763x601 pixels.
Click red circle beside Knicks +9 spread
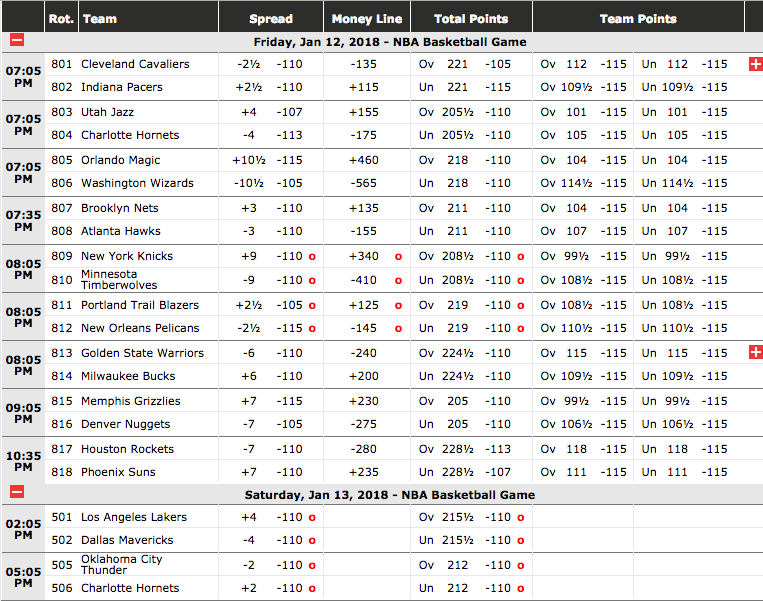[312, 256]
